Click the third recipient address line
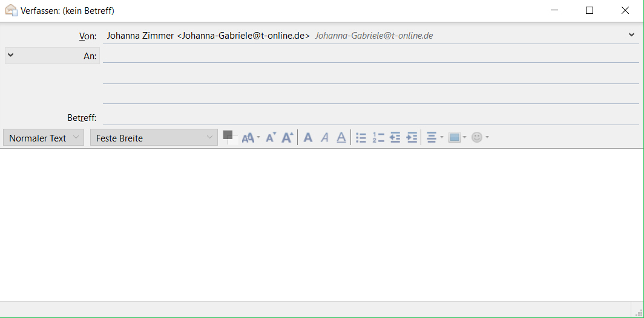 (371, 97)
